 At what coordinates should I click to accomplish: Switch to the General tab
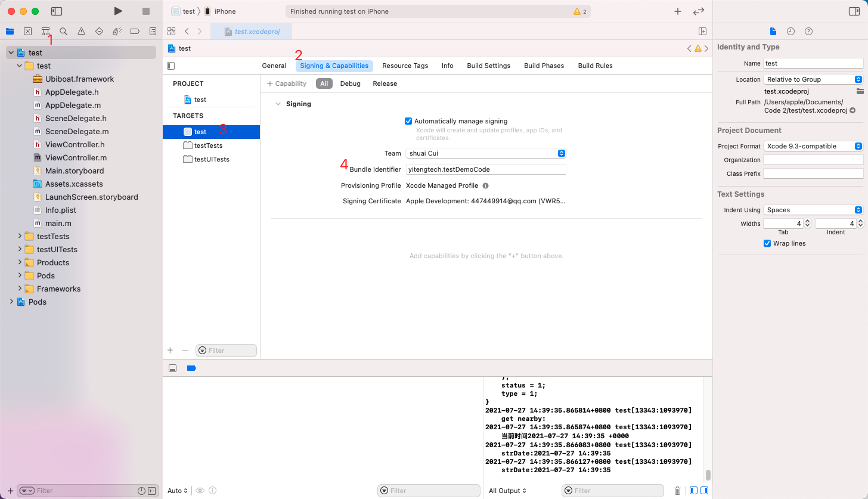point(274,66)
